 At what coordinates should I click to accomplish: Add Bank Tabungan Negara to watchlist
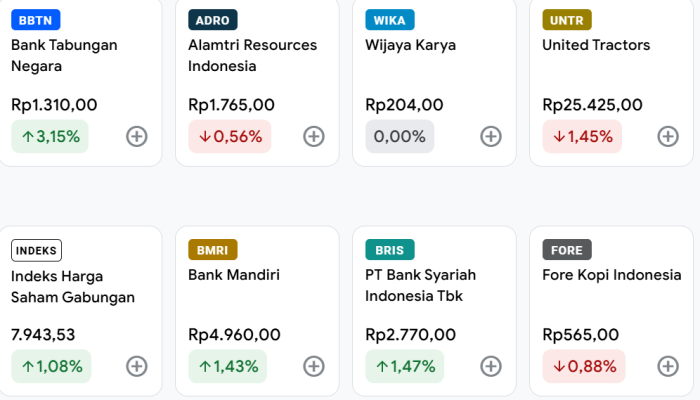point(137,137)
